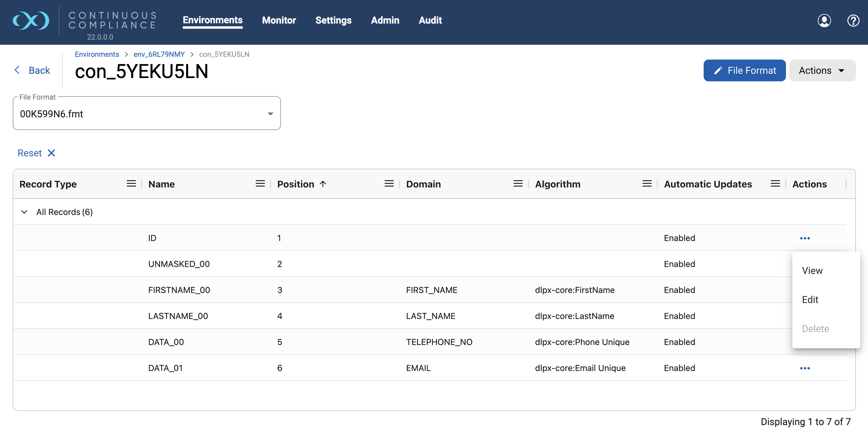Click the ascending sort arrow on Position

[x=323, y=184]
